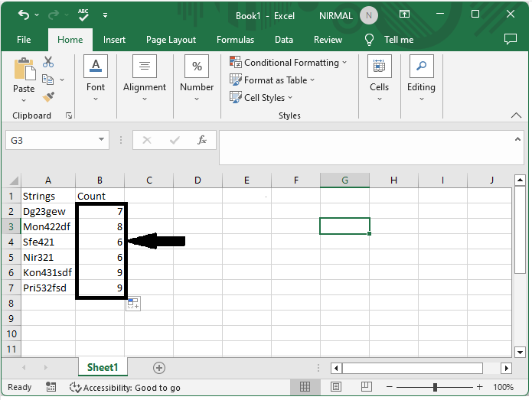The height and width of the screenshot is (400, 532).
Task: Expand Format as Table dropdown
Action: coord(312,80)
